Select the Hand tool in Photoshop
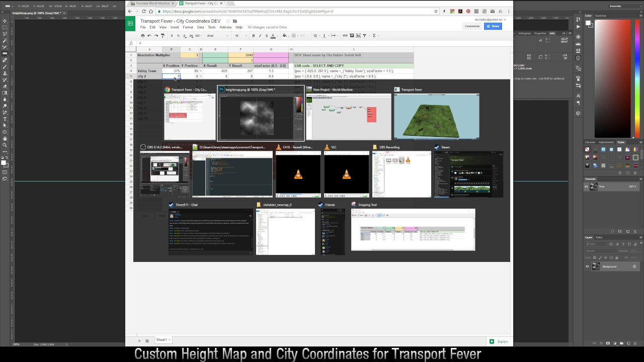644x362 pixels. click(5, 138)
